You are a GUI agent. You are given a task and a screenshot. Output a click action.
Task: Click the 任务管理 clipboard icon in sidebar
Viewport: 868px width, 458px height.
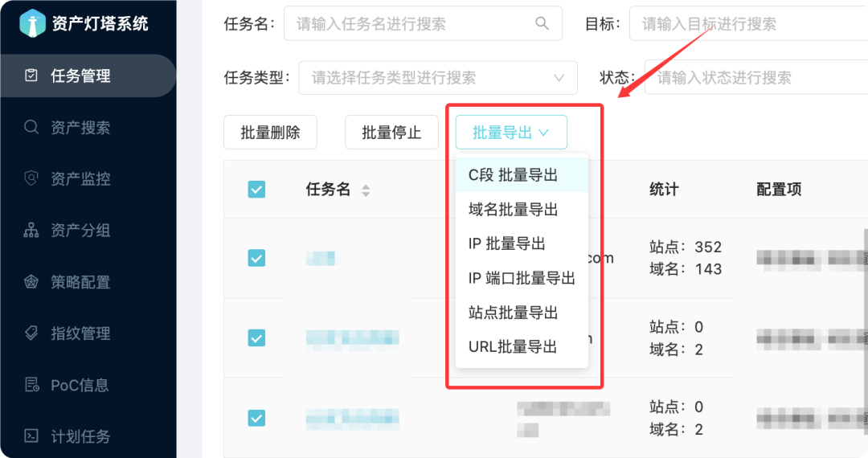click(31, 76)
